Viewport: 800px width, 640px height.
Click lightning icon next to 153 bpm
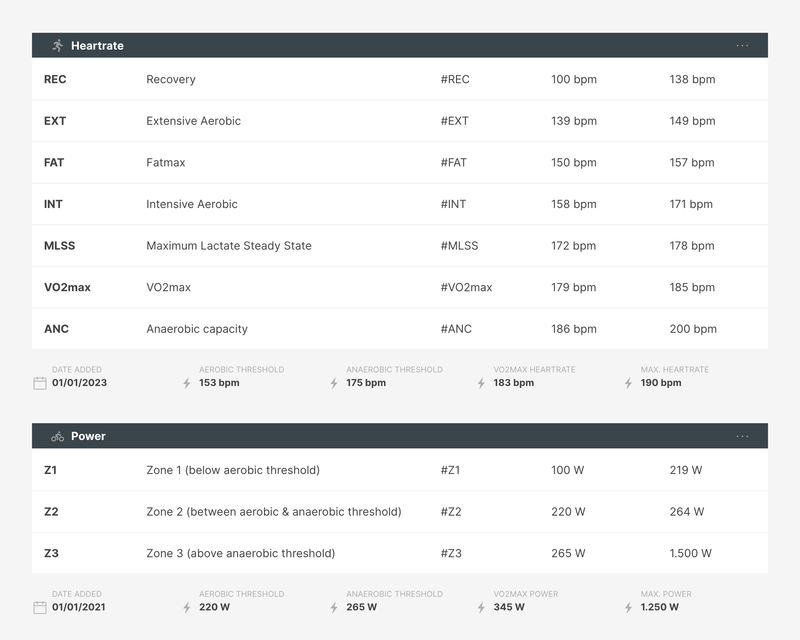(x=187, y=383)
